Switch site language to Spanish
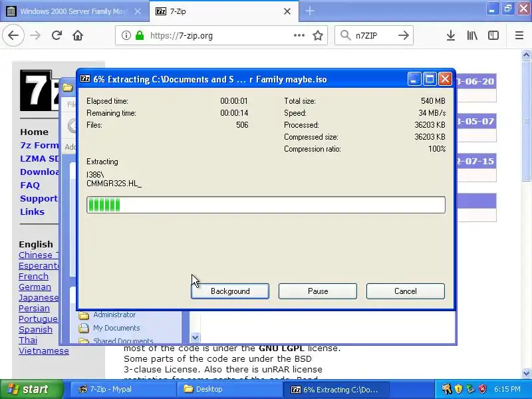 pyautogui.click(x=36, y=329)
